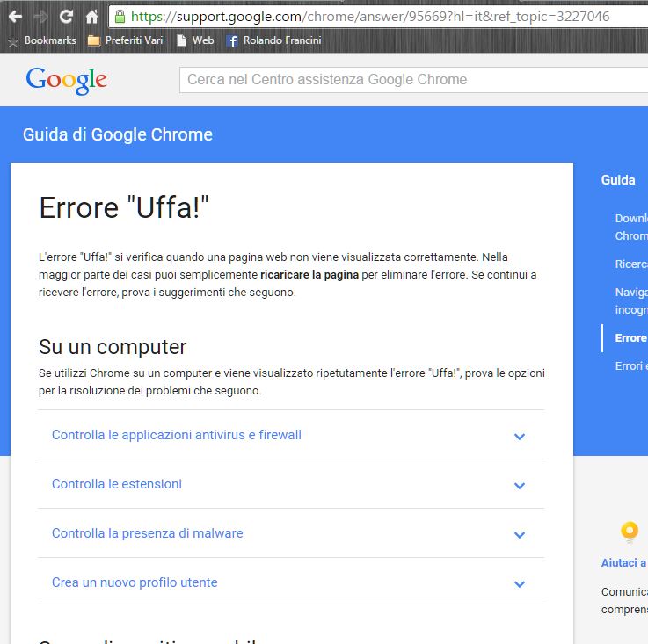This screenshot has width=648, height=644.
Task: Click the lightbulb icon above Aiutaci
Action: 630,532
